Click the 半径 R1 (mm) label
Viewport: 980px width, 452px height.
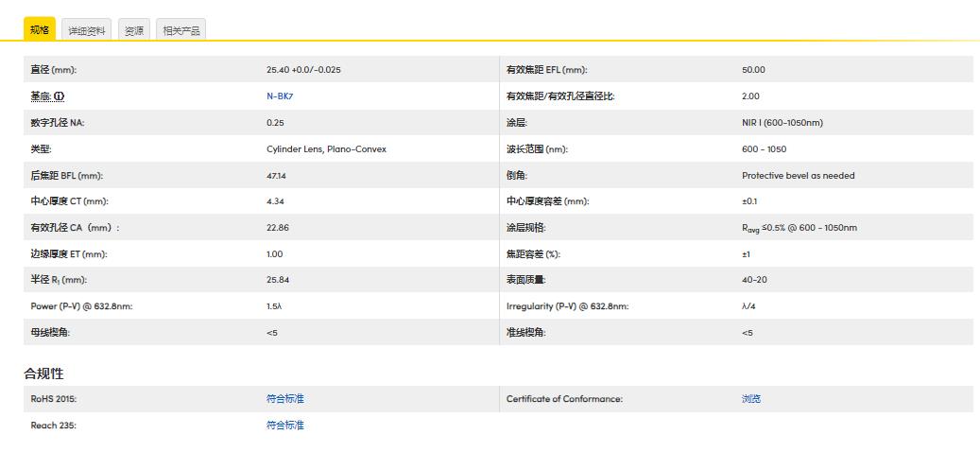click(59, 280)
